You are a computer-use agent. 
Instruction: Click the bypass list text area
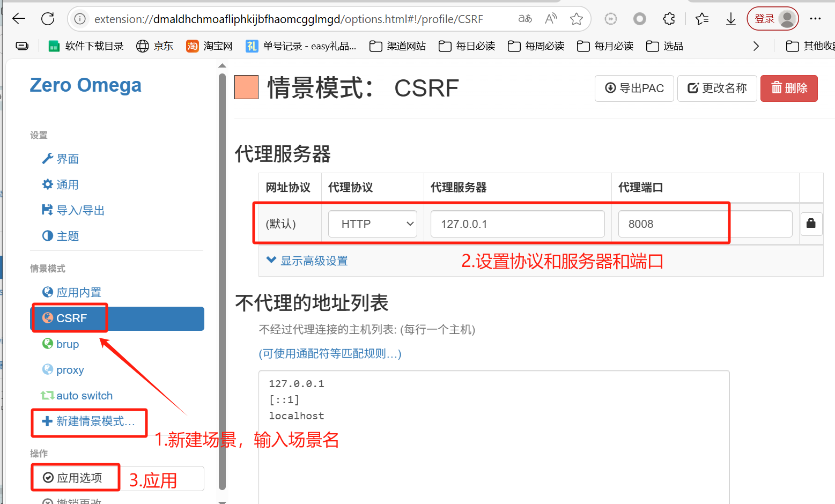(x=494, y=437)
